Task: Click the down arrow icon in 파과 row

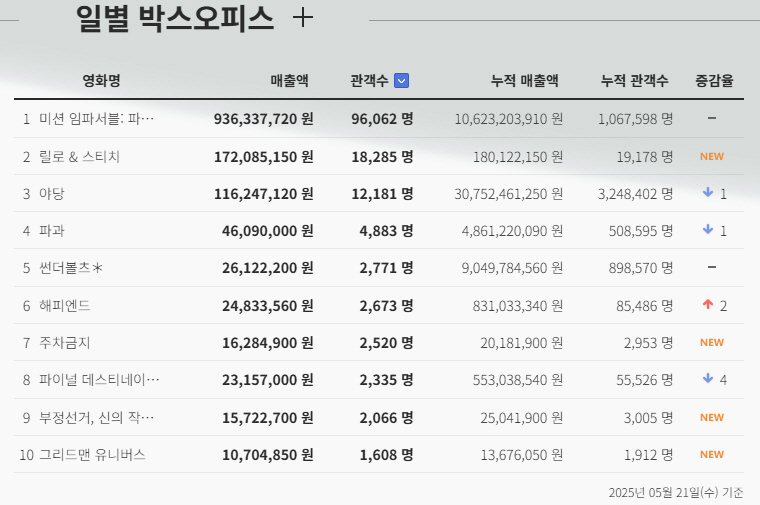Action: tap(708, 230)
